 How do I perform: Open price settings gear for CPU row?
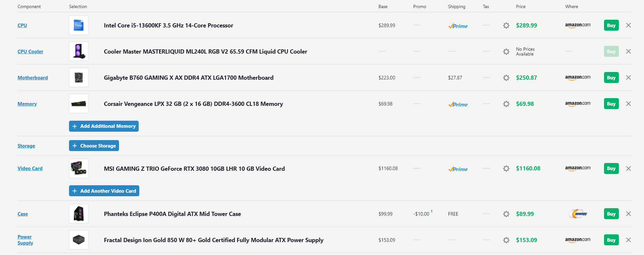506,25
